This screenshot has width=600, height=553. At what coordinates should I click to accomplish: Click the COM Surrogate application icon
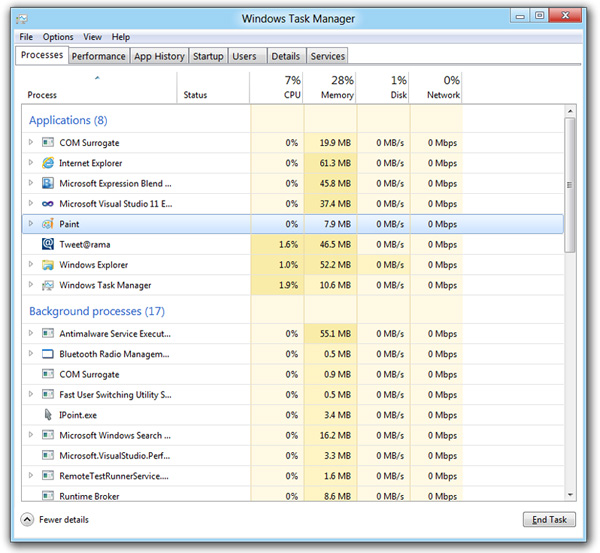(x=47, y=143)
